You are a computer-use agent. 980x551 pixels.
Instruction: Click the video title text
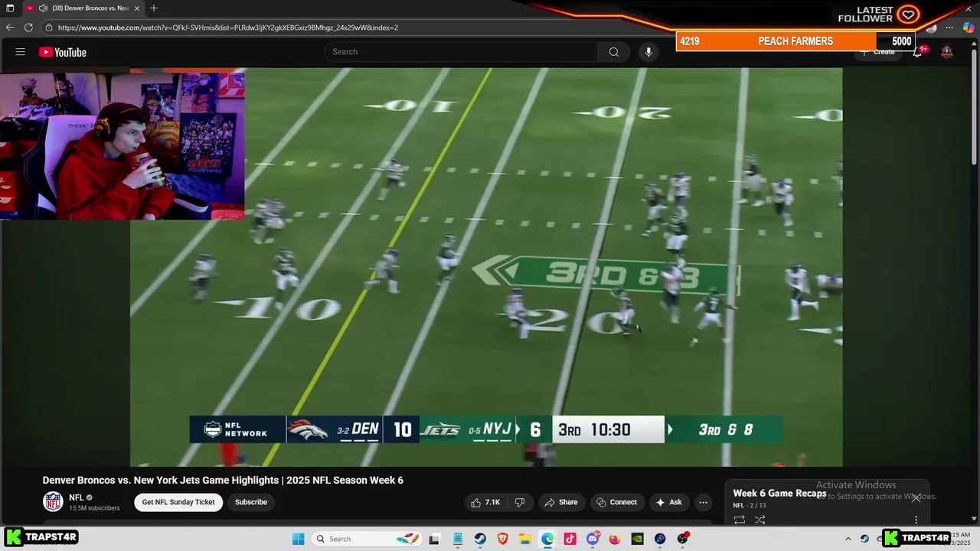pos(223,480)
